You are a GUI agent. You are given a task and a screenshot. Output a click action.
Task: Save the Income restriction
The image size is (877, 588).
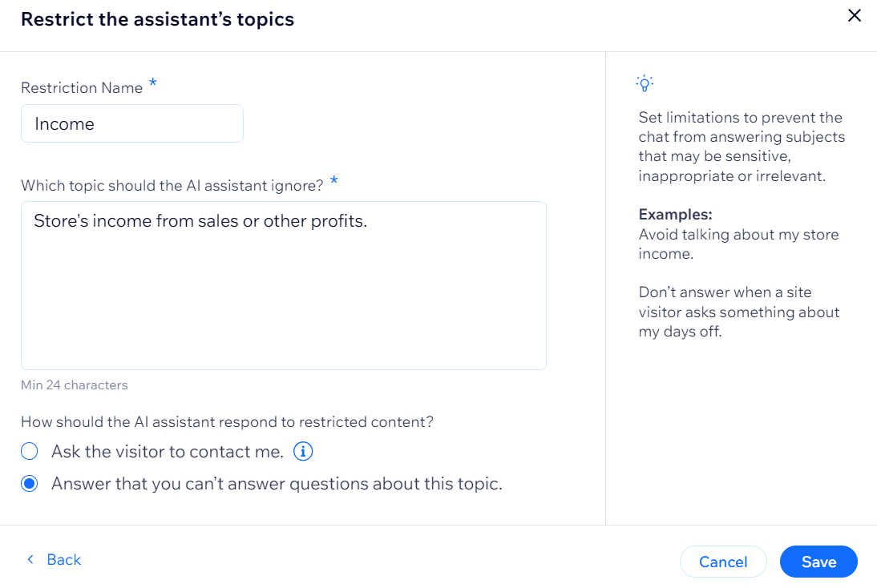pos(818,562)
